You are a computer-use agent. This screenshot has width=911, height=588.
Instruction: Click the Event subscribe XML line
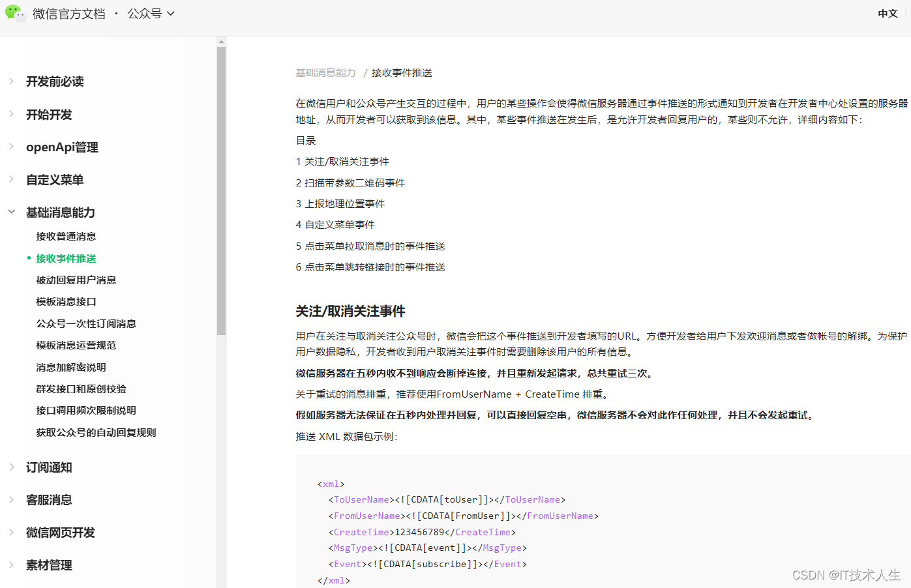tap(427, 565)
